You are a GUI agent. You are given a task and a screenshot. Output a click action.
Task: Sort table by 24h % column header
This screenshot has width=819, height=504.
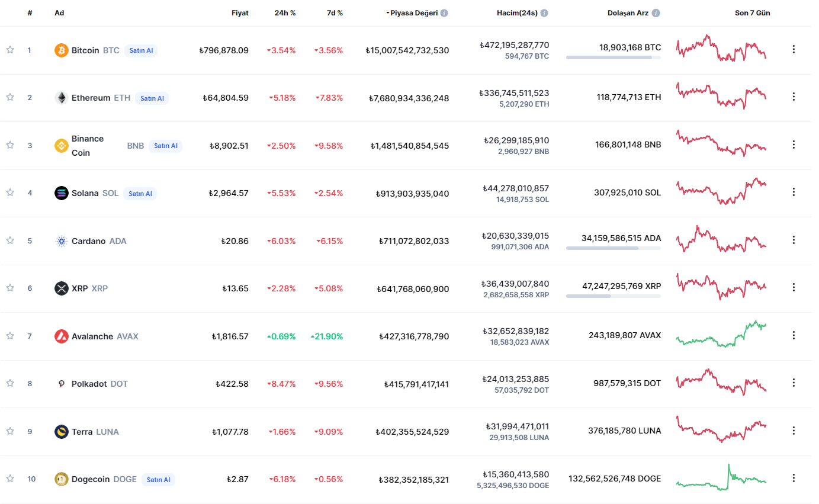(x=285, y=13)
